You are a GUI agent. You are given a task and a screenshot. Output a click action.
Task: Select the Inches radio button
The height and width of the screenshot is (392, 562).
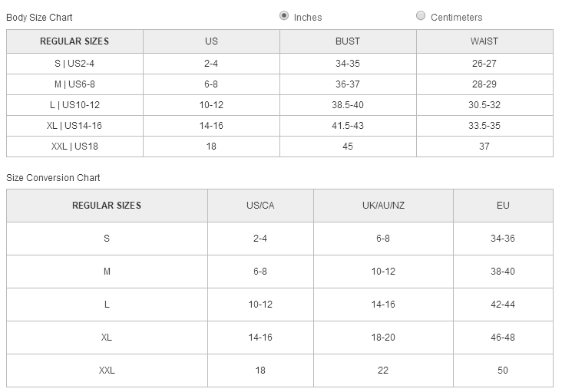[x=284, y=15]
